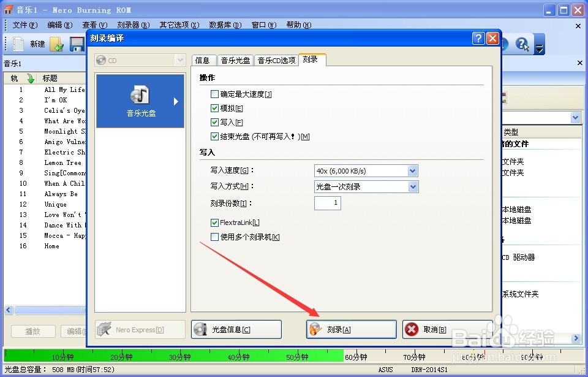Switch to the 信息 tab
The width and height of the screenshot is (588, 377).
(203, 61)
